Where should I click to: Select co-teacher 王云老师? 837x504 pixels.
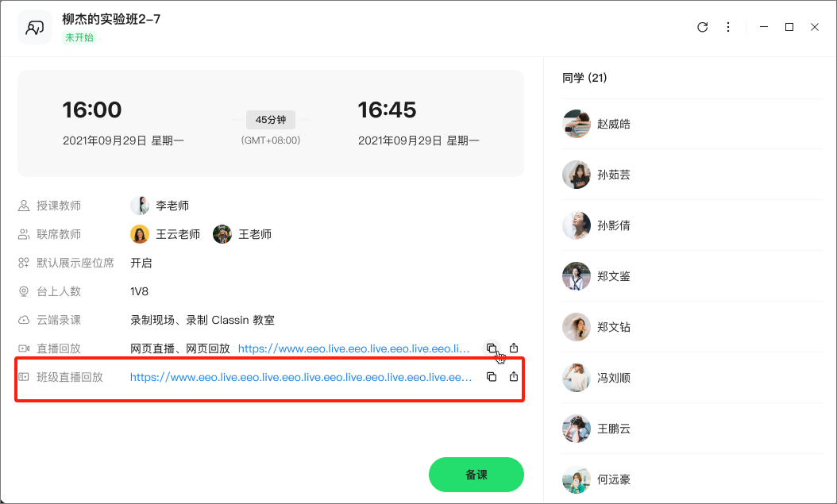pyautogui.click(x=165, y=234)
